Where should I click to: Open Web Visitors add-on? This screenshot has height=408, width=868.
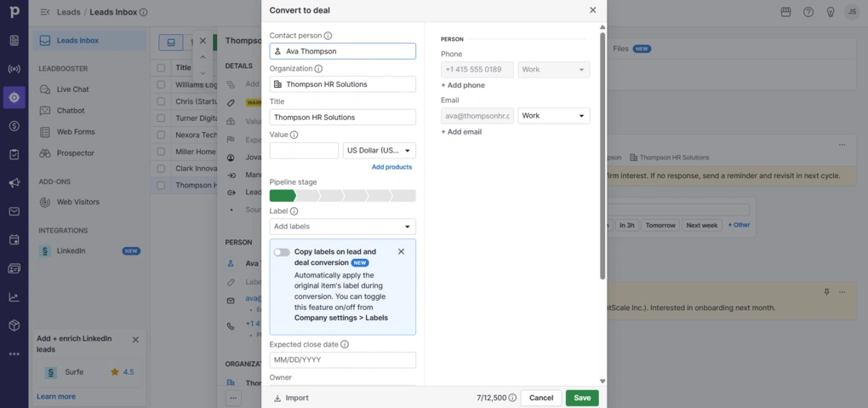78,203
